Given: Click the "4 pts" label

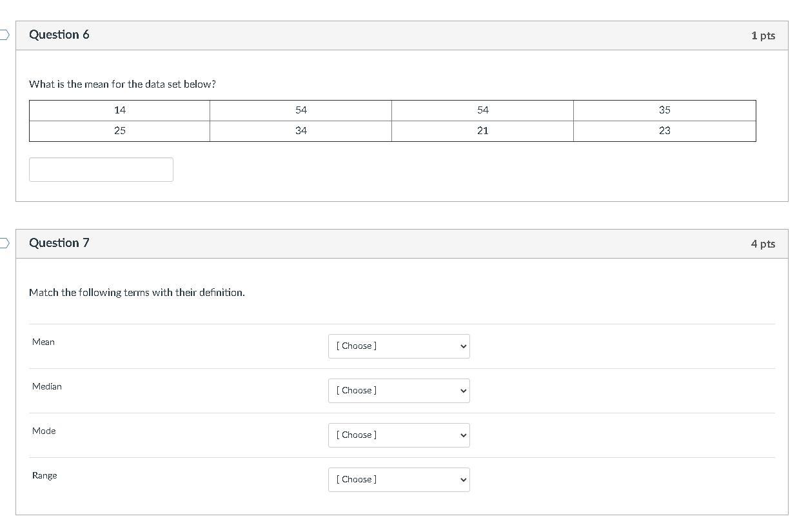Looking at the screenshot, I should click(x=763, y=244).
